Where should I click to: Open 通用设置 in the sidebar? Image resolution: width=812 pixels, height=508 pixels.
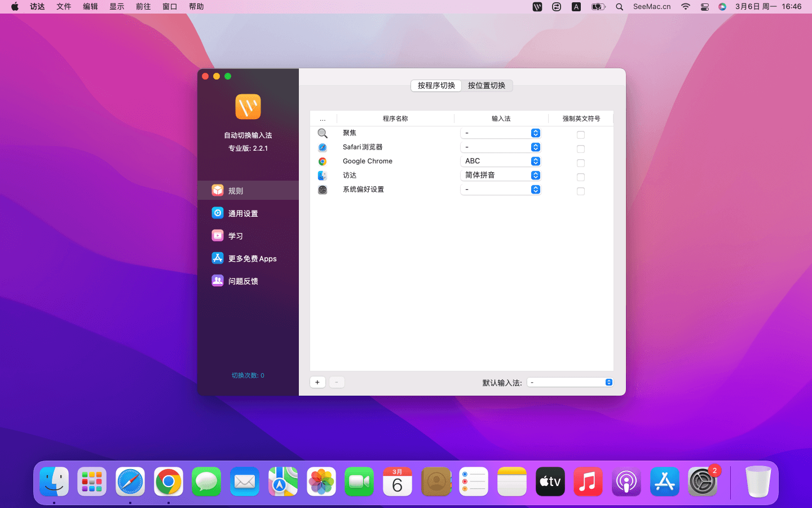pos(242,213)
